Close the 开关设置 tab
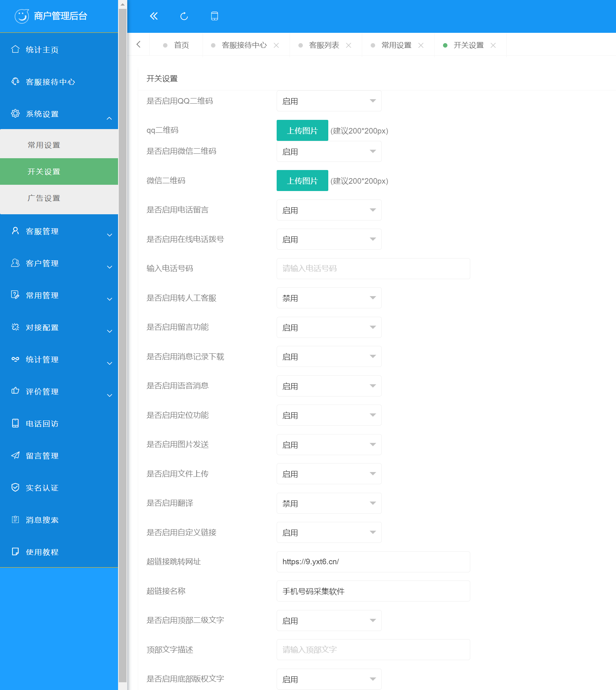This screenshot has width=616, height=690. [493, 45]
